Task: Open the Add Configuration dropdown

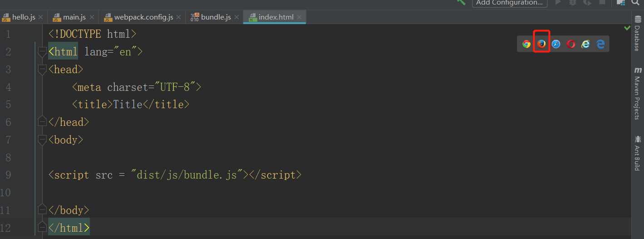Action: (x=509, y=3)
